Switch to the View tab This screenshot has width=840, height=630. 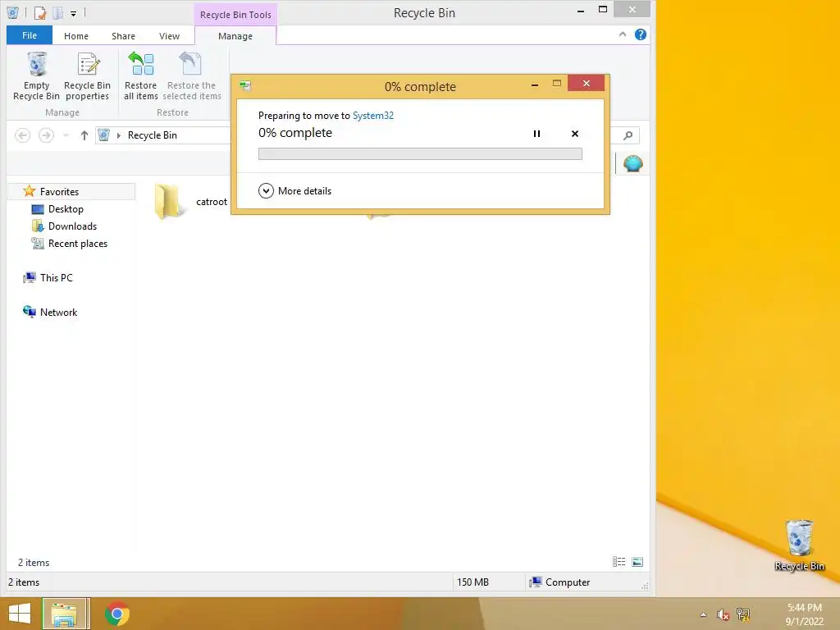coord(169,36)
